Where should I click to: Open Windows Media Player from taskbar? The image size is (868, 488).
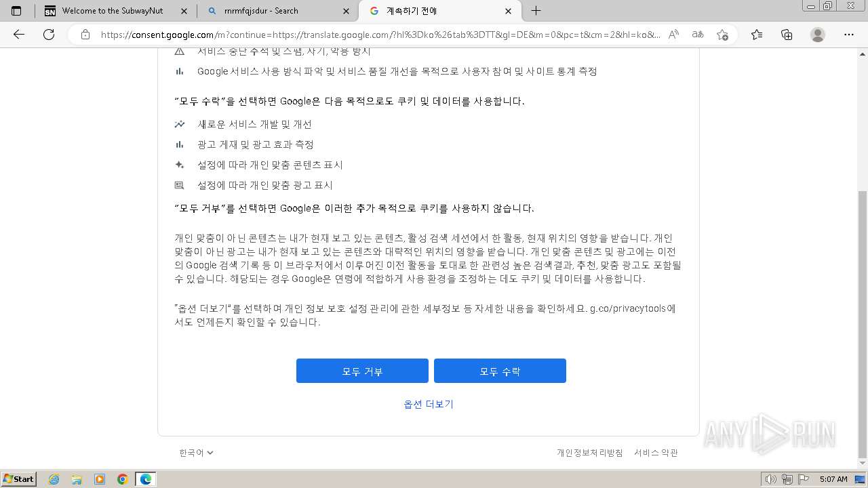click(100, 479)
